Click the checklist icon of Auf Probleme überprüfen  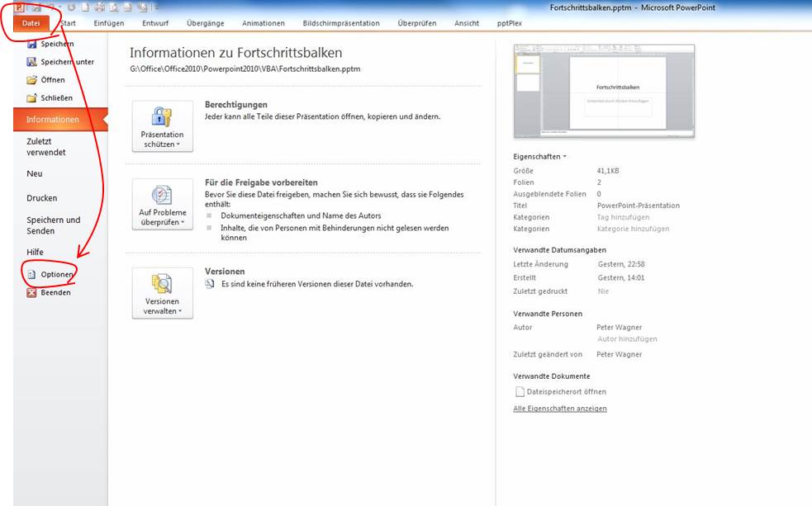coord(162,195)
